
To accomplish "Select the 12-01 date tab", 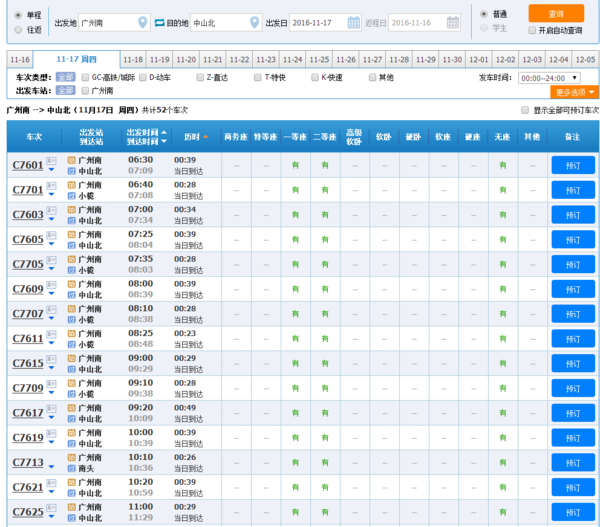I will pos(479,60).
